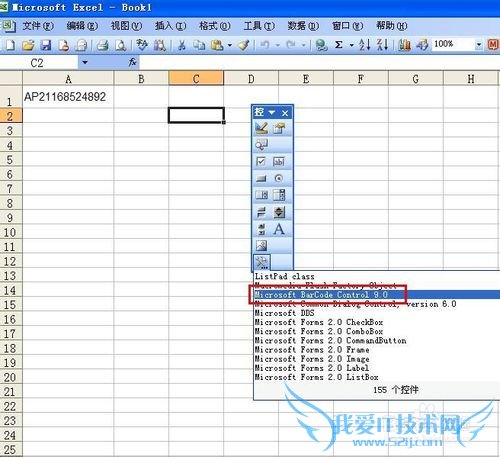Click the Format Painter brush icon

[x=244, y=45]
